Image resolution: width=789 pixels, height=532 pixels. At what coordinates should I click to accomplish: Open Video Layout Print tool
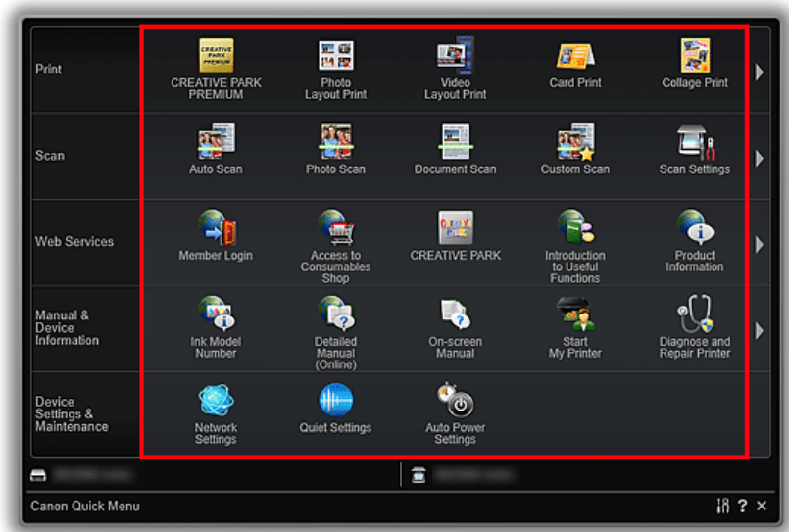tap(455, 57)
